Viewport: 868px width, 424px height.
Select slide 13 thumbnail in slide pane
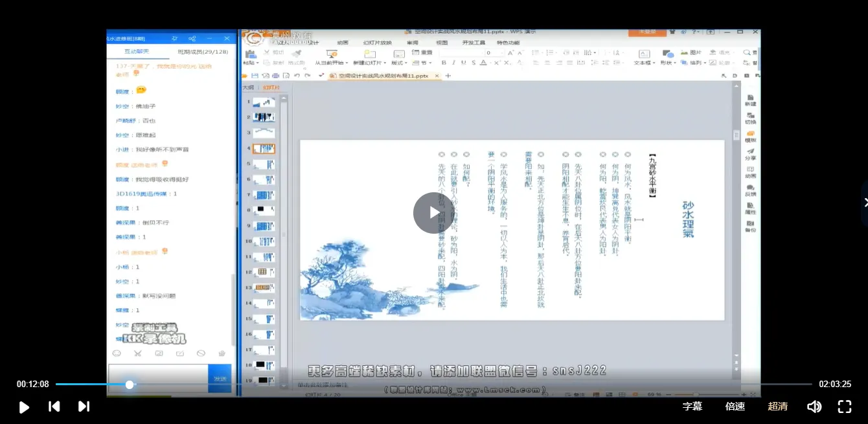pyautogui.click(x=264, y=287)
